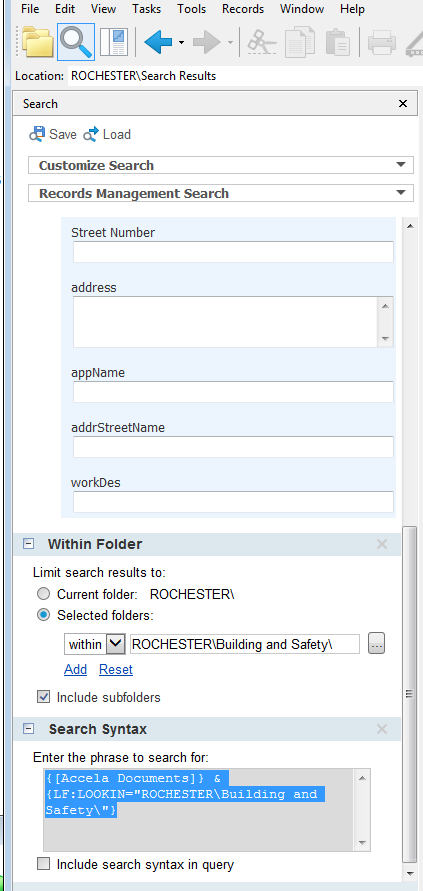Expand the Records Management Search dropdown
Screen dimensions: 423x891
[221, 193]
